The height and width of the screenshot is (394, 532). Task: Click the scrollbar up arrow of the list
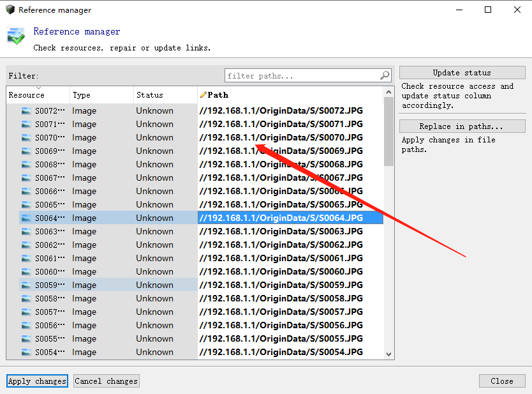tap(388, 92)
